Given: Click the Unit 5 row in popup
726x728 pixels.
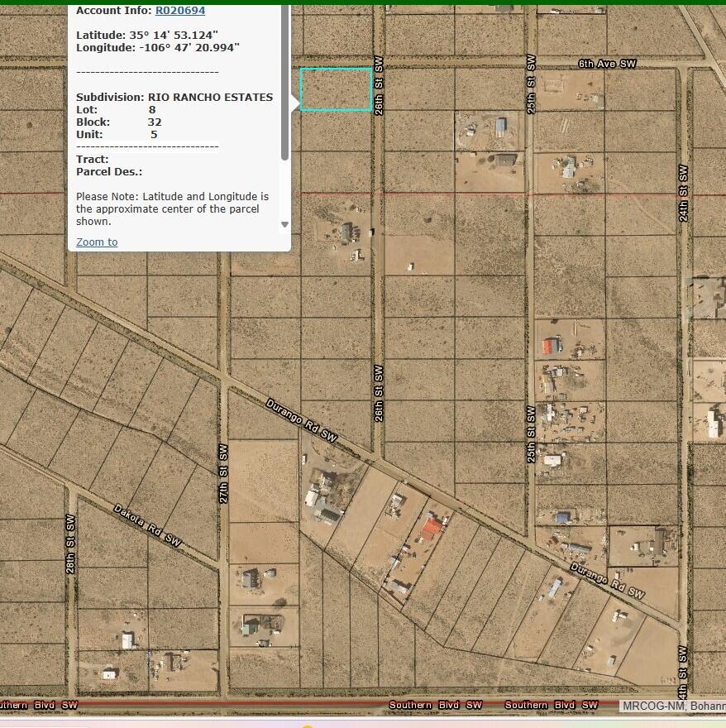Looking at the screenshot, I should (117, 134).
